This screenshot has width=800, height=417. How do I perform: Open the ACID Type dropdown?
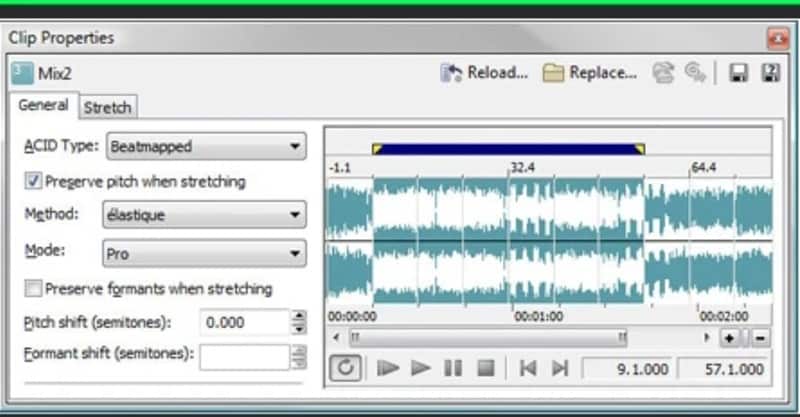tap(206, 146)
